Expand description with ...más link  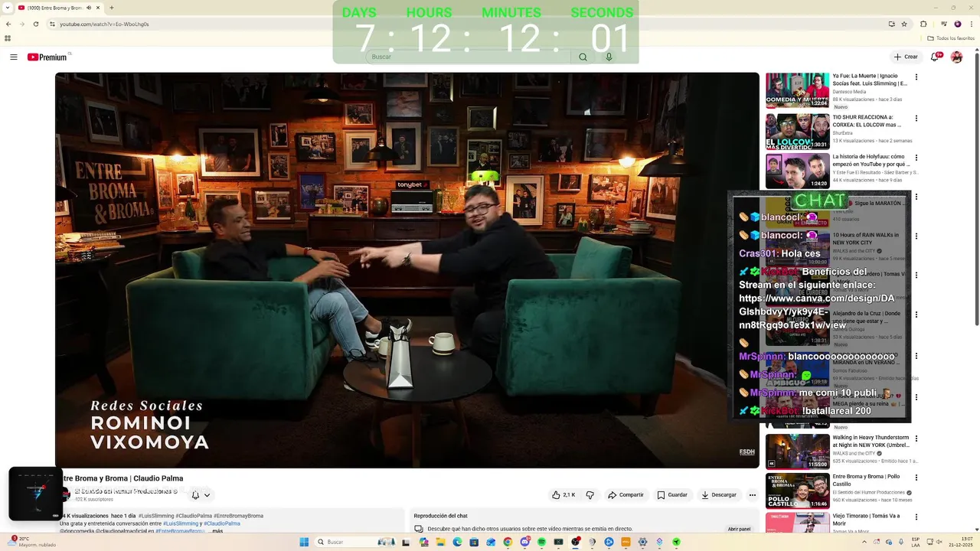tap(217, 530)
